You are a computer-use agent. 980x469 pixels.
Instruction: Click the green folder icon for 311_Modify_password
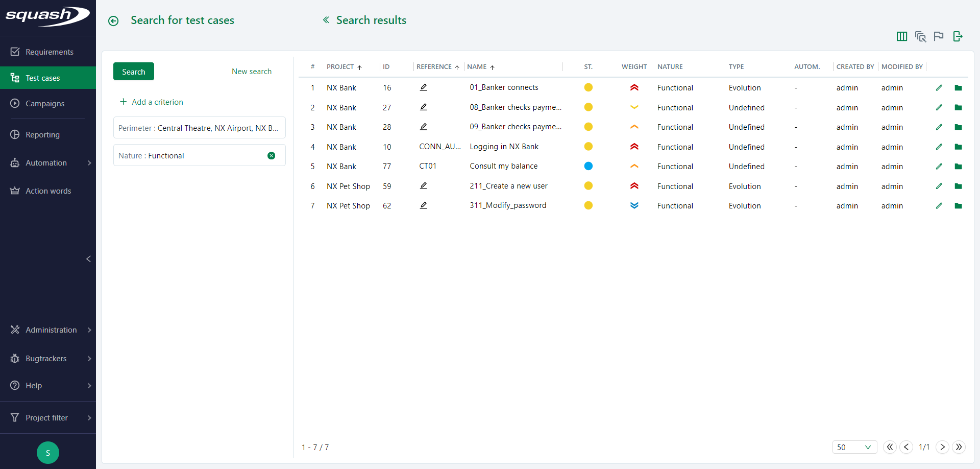[x=959, y=205]
